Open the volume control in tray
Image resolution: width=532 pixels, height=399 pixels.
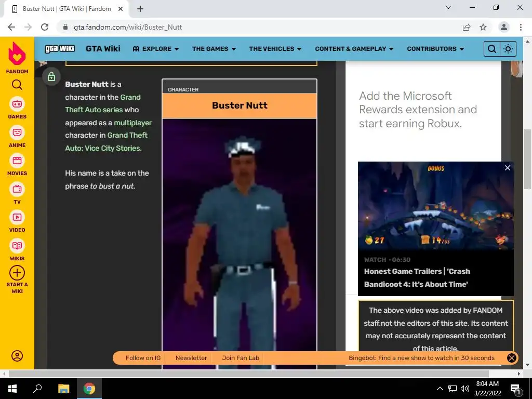tap(465, 389)
